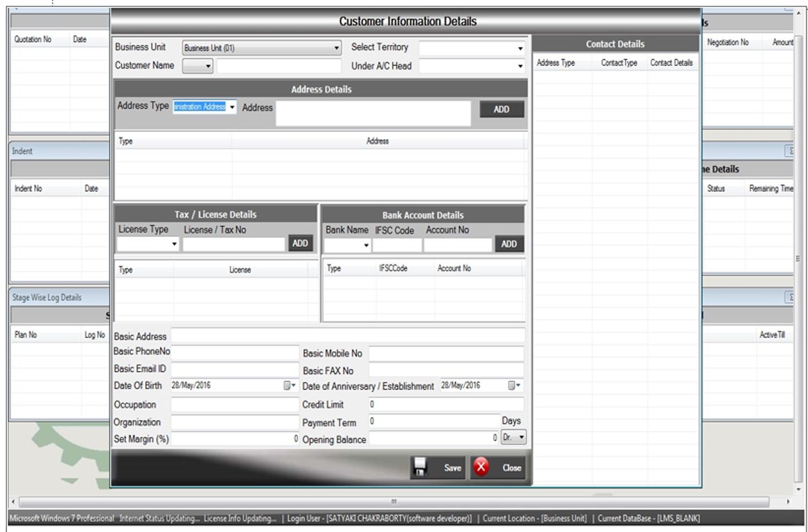Screen dimensions: 808x532
Task: Click the Address multiline text box
Action: coord(373,113)
